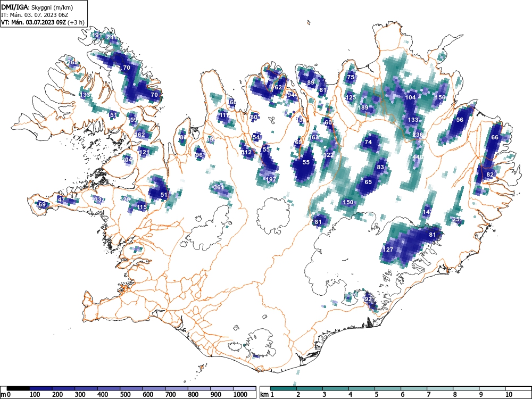Viewport: 532px width, 399px height.
Task: Click the dark teal 1–2 km legend swatch
Action: [284, 388]
